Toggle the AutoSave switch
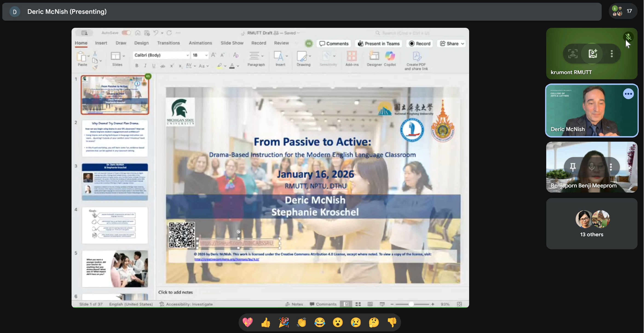The height and width of the screenshot is (333, 644). [x=126, y=33]
